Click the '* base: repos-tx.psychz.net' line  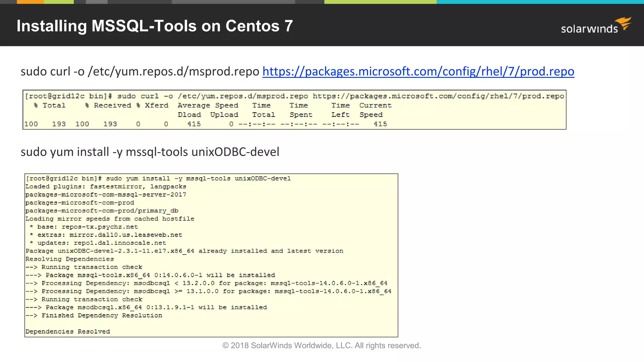[84, 227]
